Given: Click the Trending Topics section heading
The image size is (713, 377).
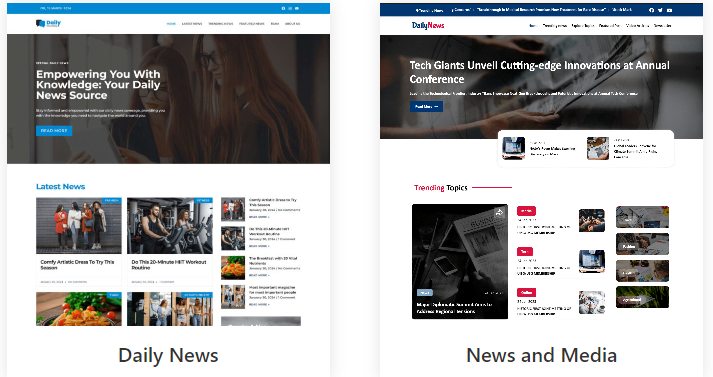Looking at the screenshot, I should point(441,187).
